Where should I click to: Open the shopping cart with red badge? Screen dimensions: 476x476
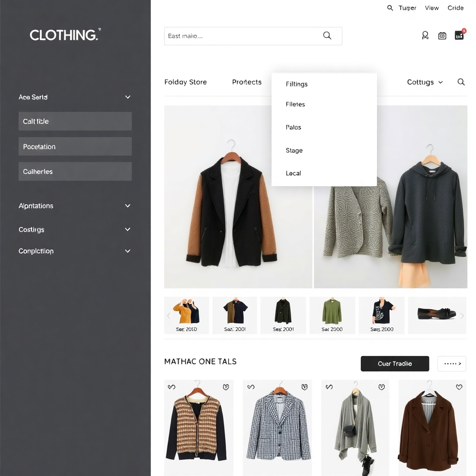pyautogui.click(x=460, y=35)
